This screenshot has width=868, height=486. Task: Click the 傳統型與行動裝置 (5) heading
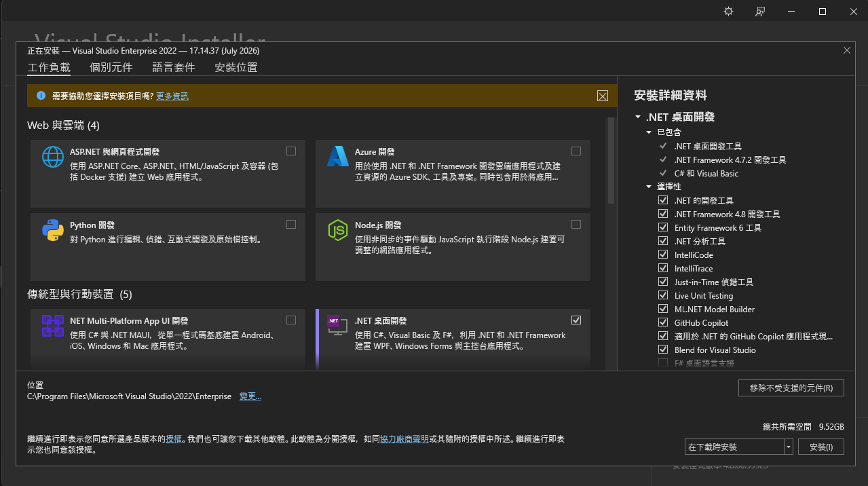pyautogui.click(x=79, y=294)
